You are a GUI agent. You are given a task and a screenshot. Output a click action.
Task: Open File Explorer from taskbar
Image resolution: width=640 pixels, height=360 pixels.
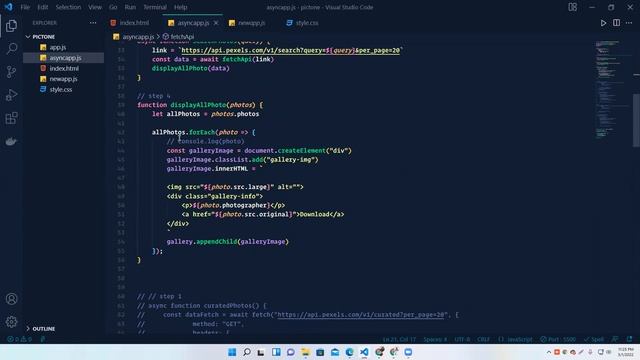[305, 352]
